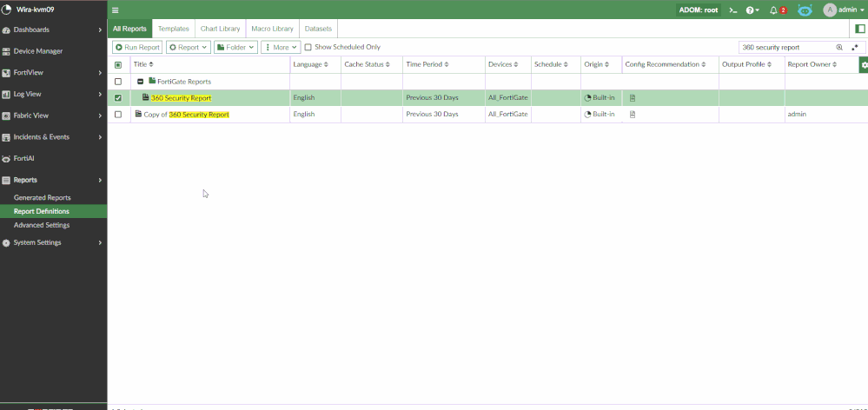Open the Report dropdown button
The image size is (868, 410).
[189, 48]
